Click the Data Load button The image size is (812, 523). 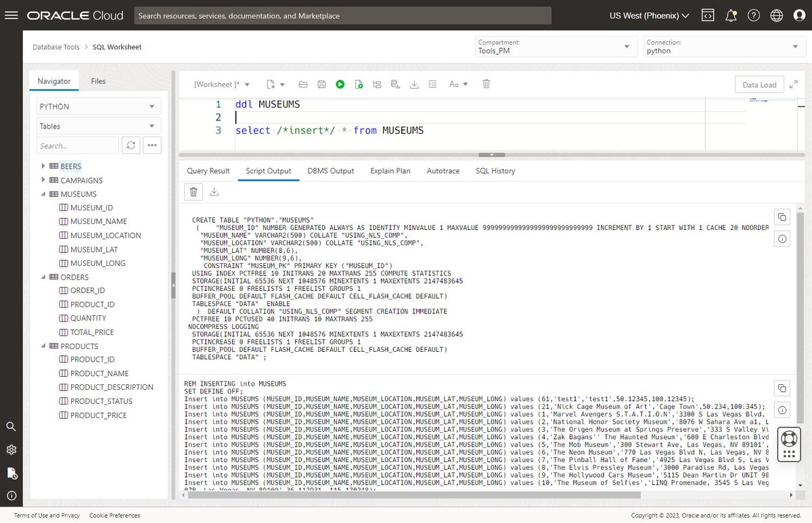(x=759, y=85)
